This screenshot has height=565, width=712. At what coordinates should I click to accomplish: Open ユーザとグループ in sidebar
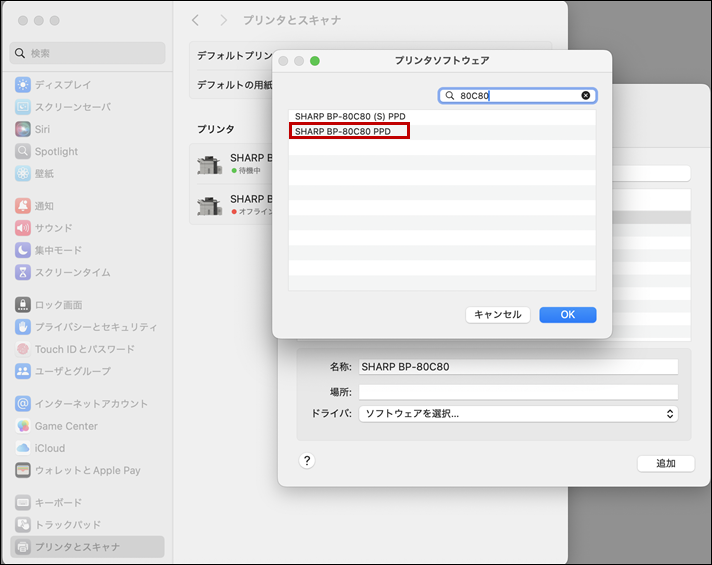pyautogui.click(x=62, y=371)
